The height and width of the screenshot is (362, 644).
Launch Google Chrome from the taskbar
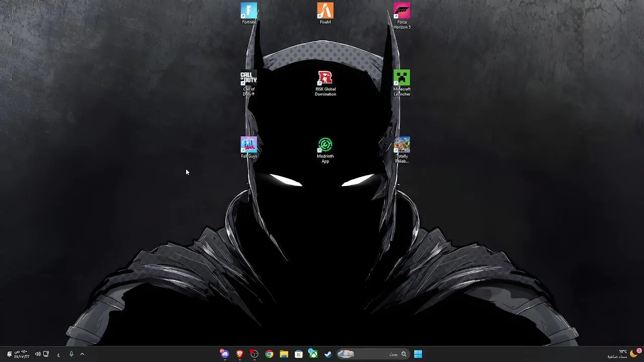tap(269, 354)
